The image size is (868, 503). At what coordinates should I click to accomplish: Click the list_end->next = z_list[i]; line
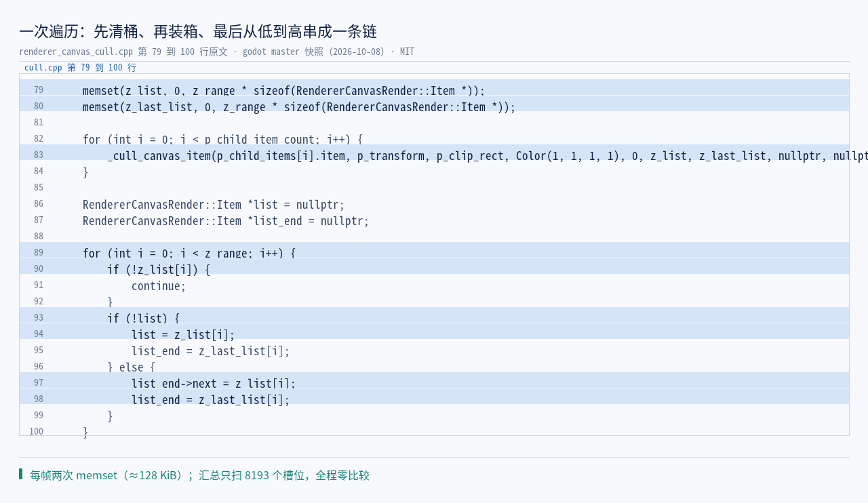pos(214,383)
